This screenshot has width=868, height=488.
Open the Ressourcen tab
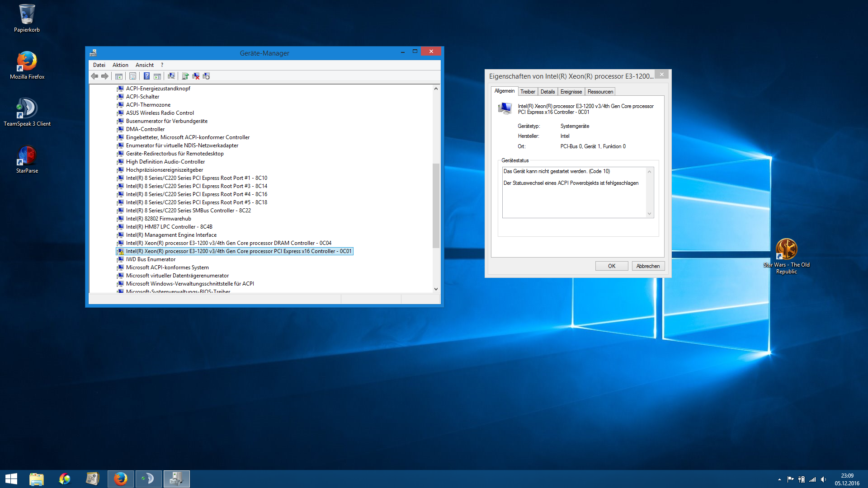600,92
